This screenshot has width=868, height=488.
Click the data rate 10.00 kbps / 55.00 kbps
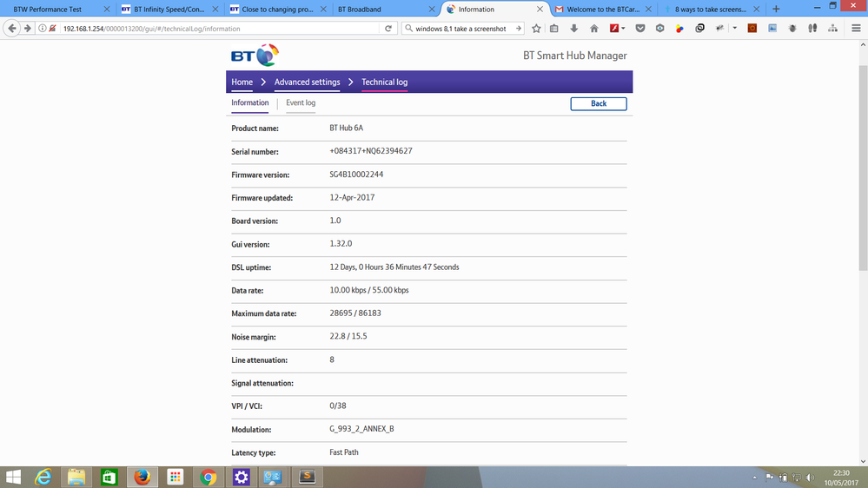[x=369, y=290]
